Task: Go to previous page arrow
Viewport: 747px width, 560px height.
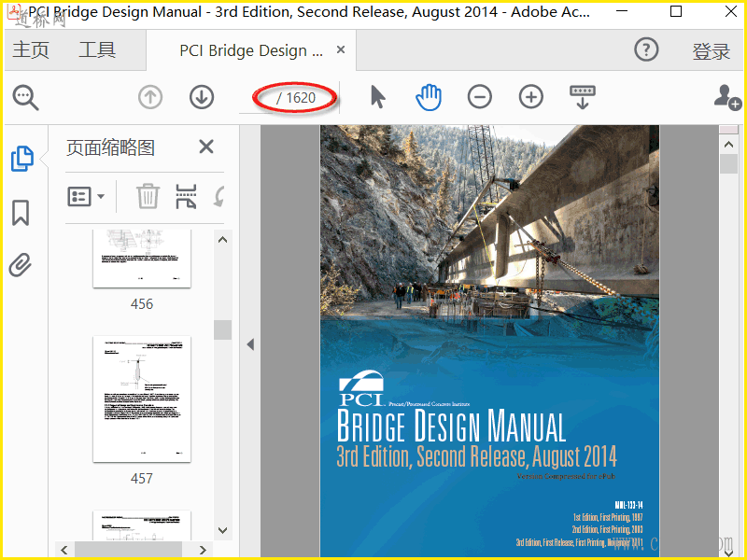Action: [x=150, y=97]
